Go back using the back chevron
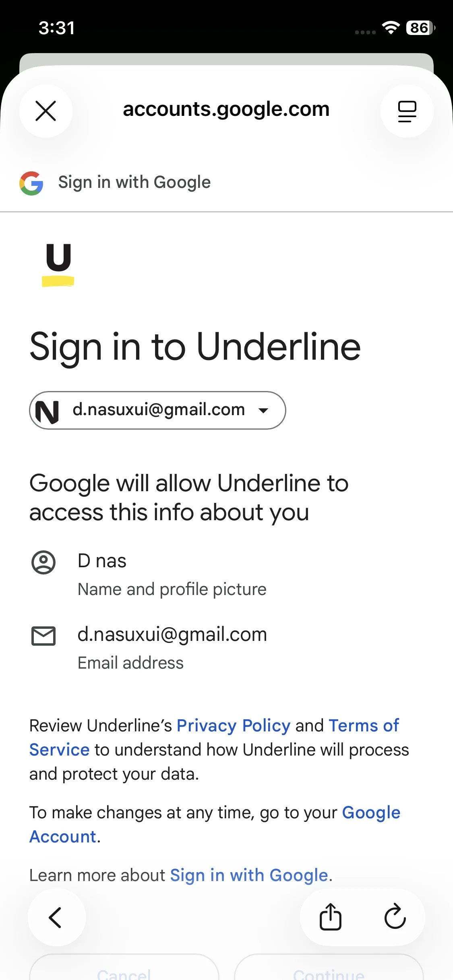The width and height of the screenshot is (453, 980). click(56, 917)
